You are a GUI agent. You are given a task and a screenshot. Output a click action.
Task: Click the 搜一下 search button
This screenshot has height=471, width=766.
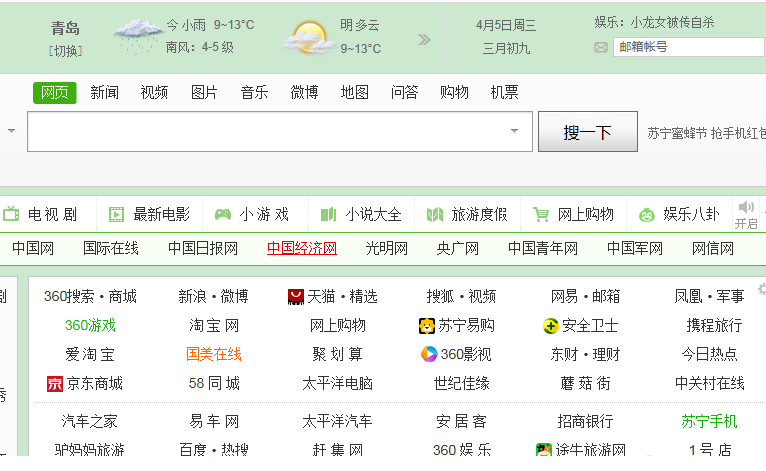(588, 132)
